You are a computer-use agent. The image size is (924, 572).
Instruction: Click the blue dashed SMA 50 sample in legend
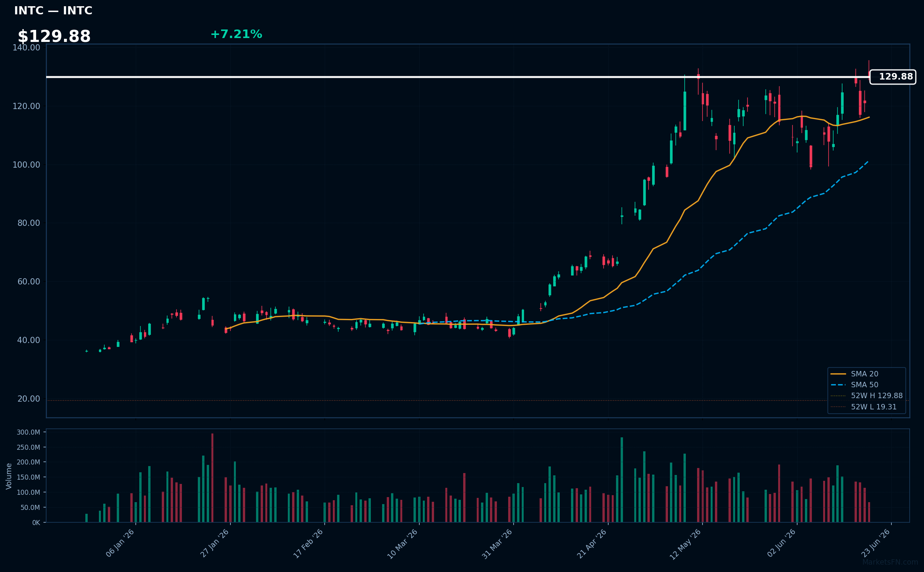(x=838, y=385)
